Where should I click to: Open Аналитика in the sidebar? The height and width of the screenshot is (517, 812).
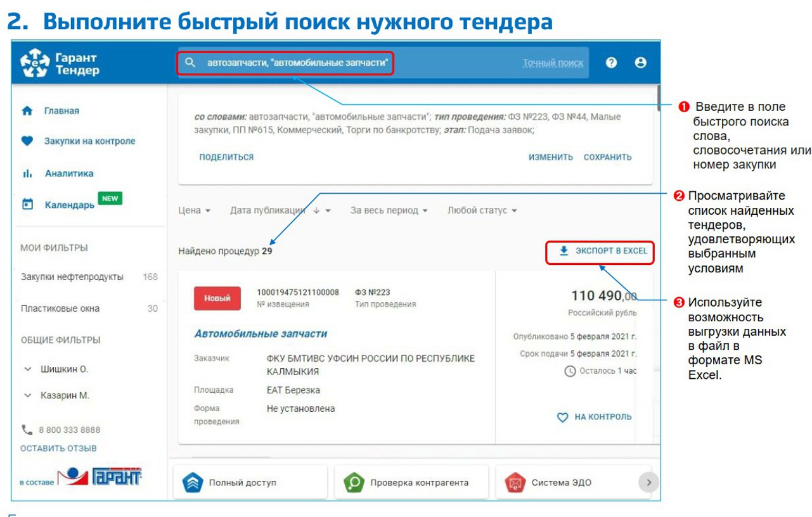(68, 174)
